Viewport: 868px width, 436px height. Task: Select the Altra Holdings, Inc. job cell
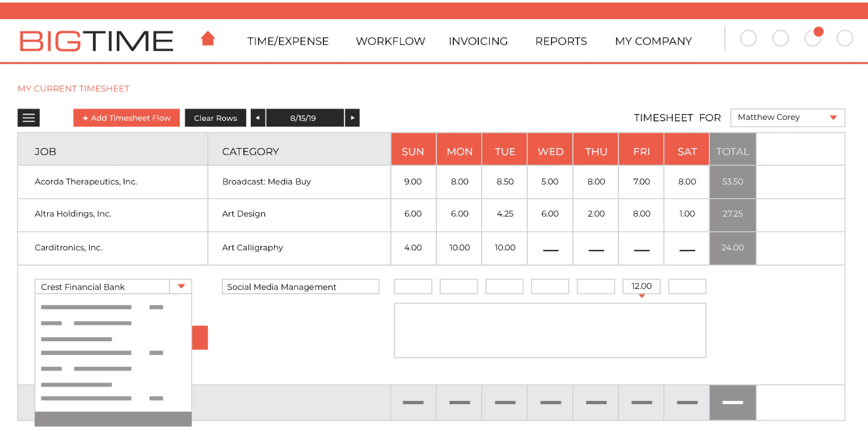pos(113,214)
